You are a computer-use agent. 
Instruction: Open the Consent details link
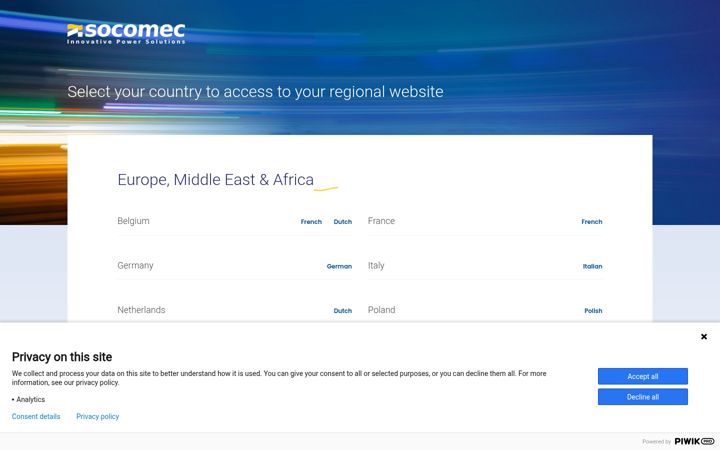coord(36,416)
